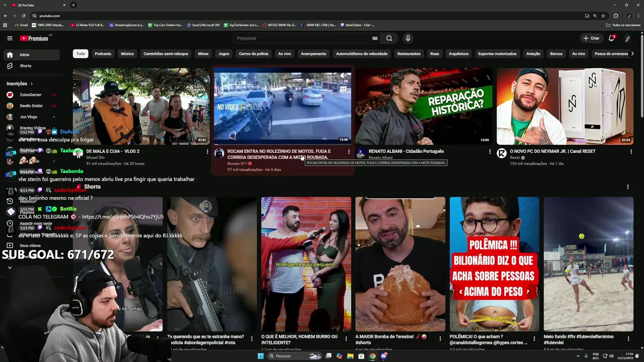Select the Tudo filter chip
The image size is (644, 362).
click(80, 54)
